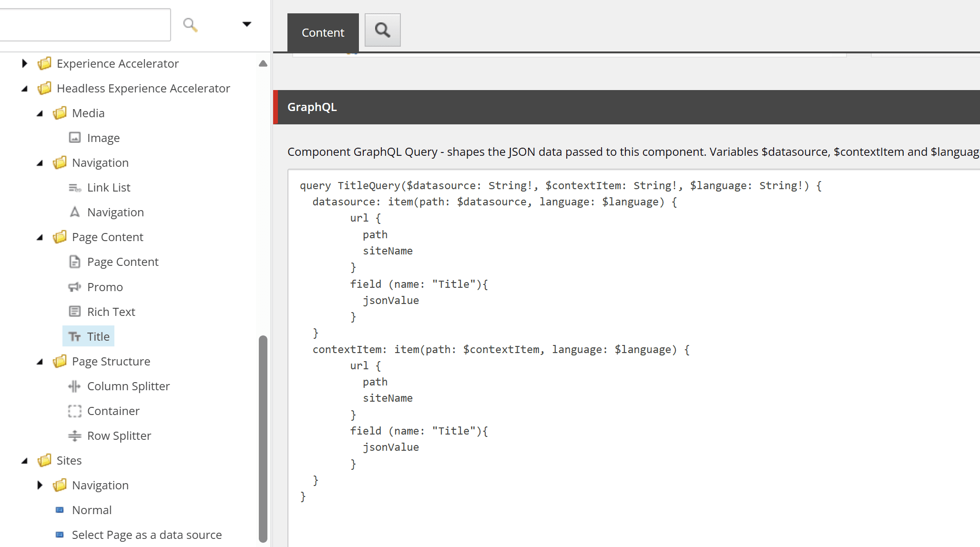Select the Rich Text rendering item
This screenshot has height=547, width=980.
(x=111, y=312)
